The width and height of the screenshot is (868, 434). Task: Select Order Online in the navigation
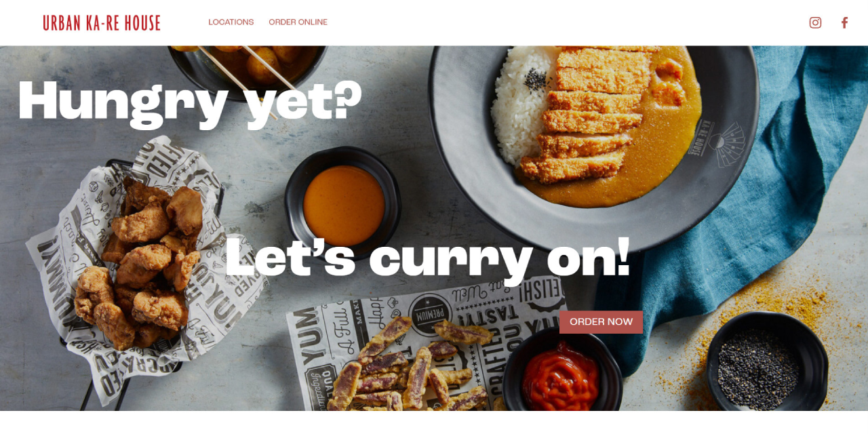coord(298,22)
